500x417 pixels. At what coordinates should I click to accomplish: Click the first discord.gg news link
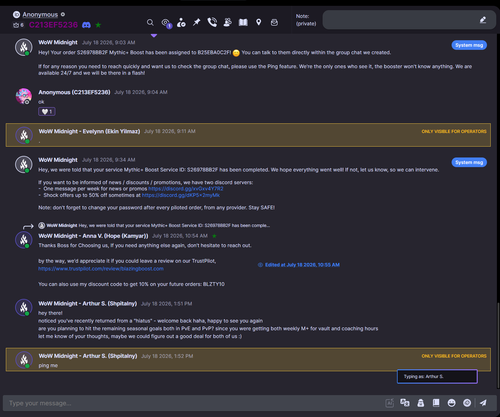(x=186, y=189)
